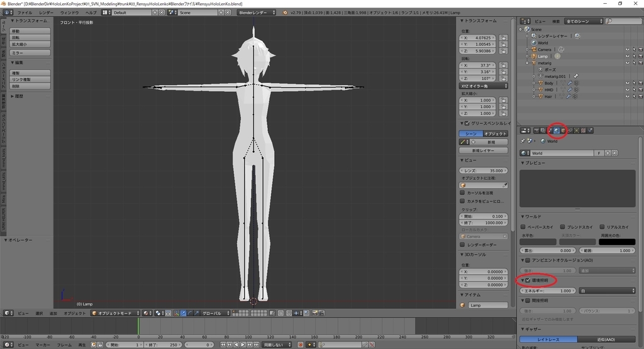
Task: Play the animation forward
Action: click(243, 345)
